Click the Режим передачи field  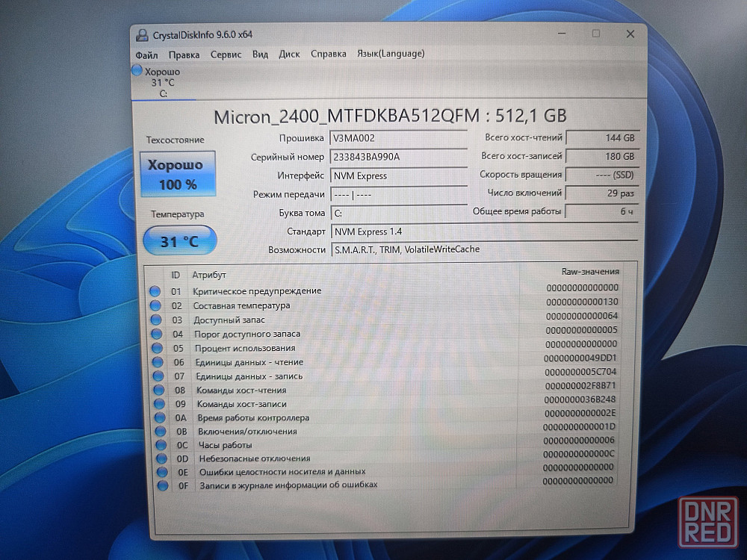399,194
